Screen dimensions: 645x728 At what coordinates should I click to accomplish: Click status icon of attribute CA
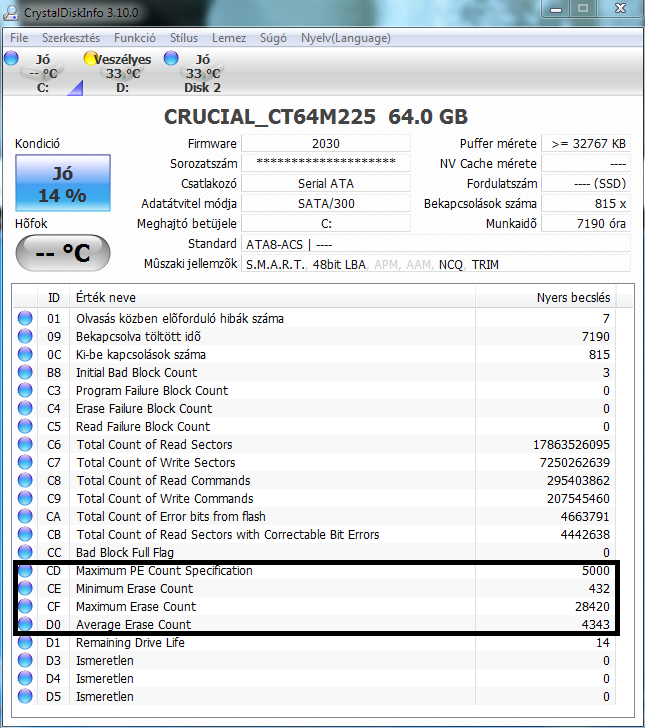pos(25,516)
